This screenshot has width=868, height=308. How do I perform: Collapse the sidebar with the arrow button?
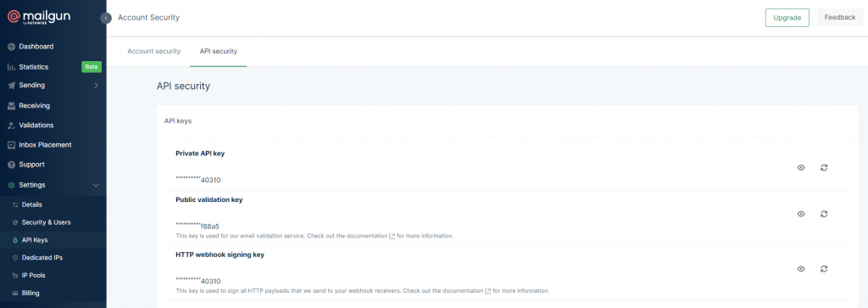click(x=106, y=18)
